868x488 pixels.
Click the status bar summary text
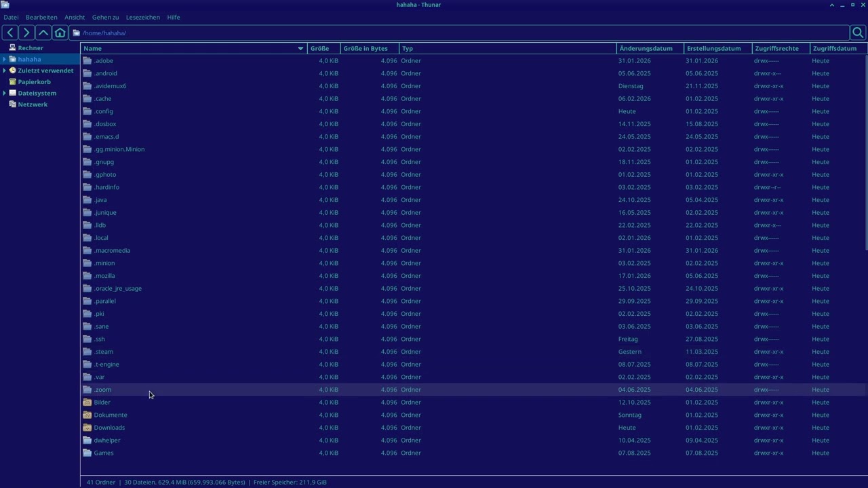click(207, 482)
